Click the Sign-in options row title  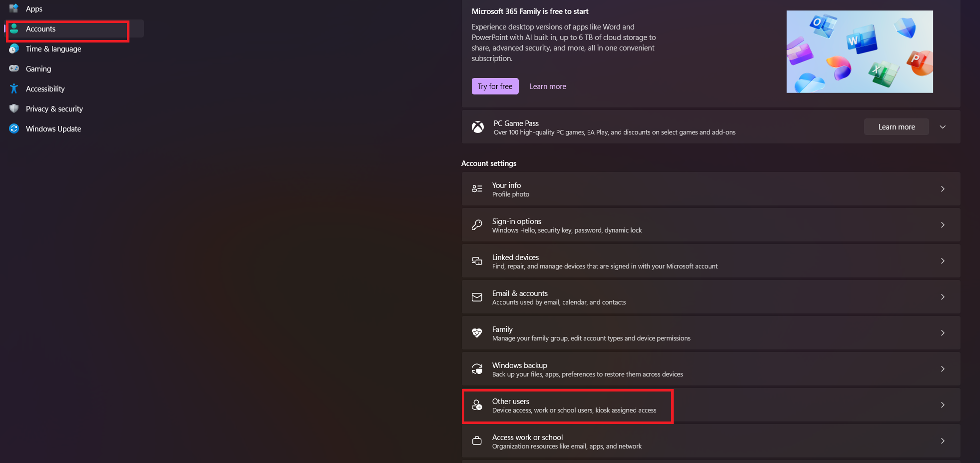517,221
